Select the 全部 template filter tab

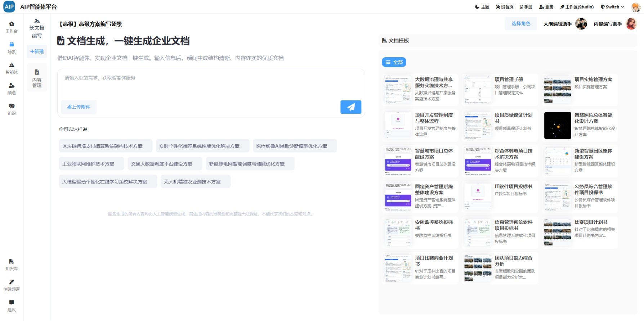(394, 62)
